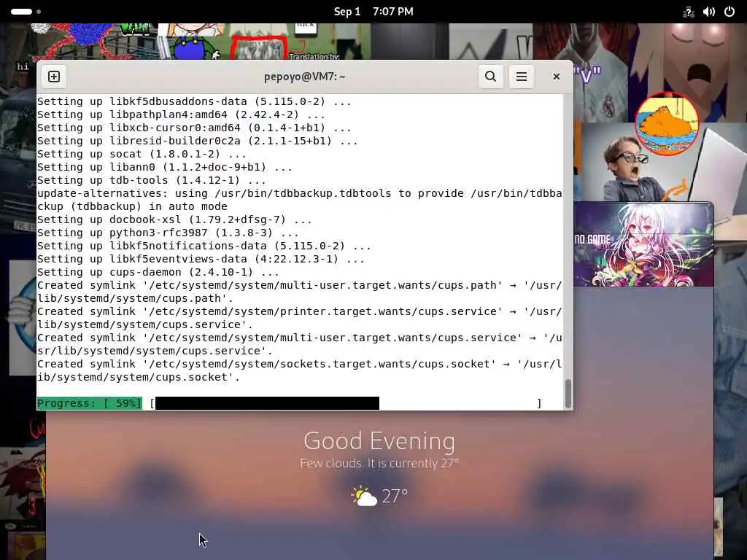Click the No Game anime girl picture

(643, 245)
